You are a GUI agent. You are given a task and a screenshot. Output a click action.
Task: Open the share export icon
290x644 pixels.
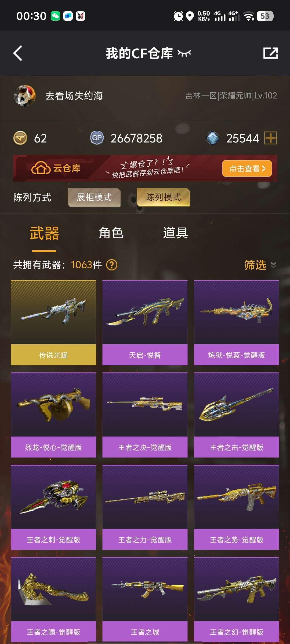[270, 53]
